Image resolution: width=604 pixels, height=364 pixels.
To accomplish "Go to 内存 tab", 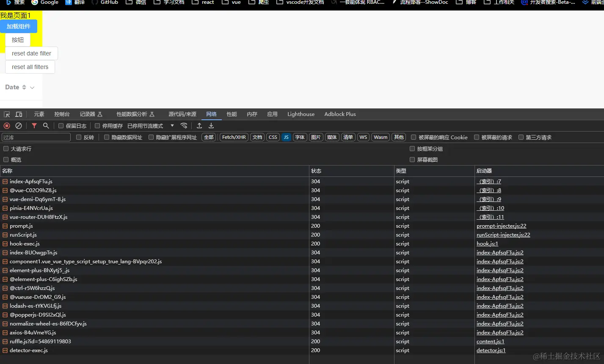I will pos(252,114).
